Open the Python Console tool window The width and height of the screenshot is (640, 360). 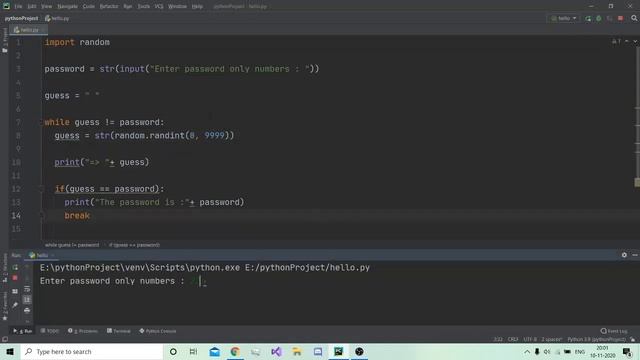pyautogui.click(x=158, y=331)
